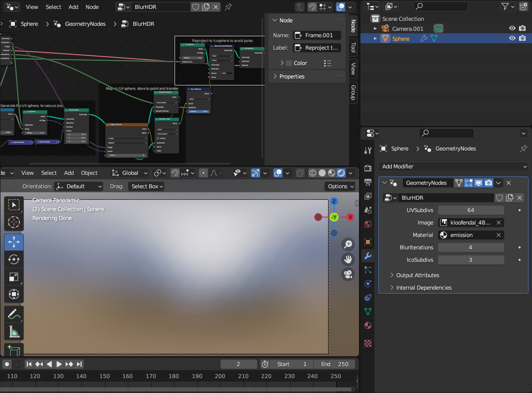Image resolution: width=532 pixels, height=393 pixels.
Task: Hide Camera.001 in viewport with eye icon
Action: coord(512,29)
